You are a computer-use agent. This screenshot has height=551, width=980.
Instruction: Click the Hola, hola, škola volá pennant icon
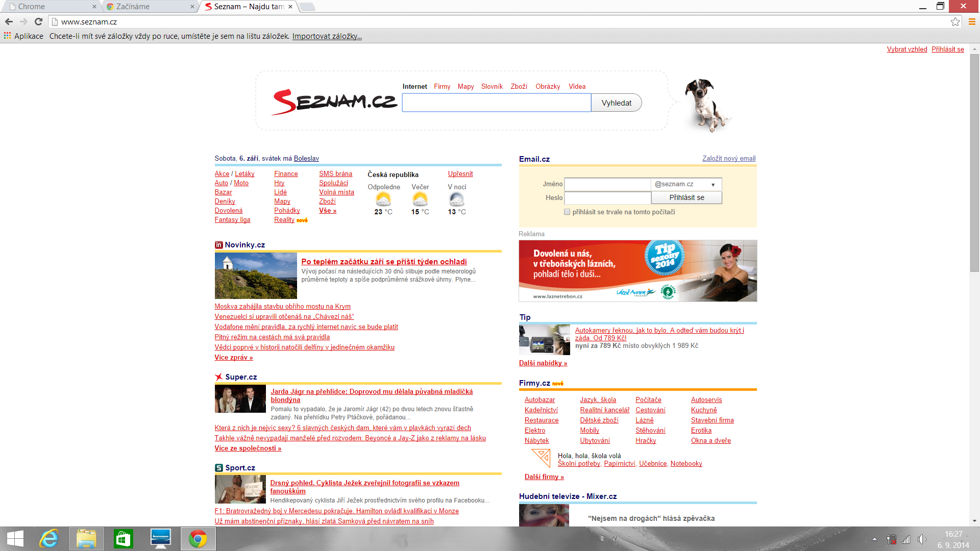click(541, 458)
